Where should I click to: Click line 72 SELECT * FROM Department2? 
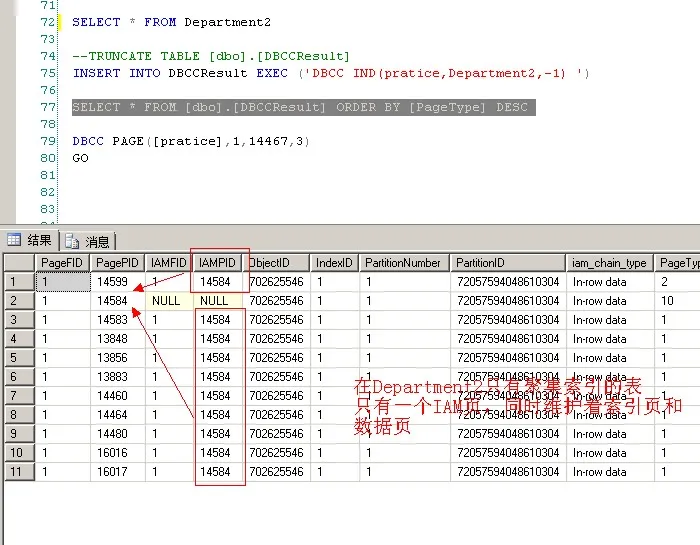[x=171, y=22]
